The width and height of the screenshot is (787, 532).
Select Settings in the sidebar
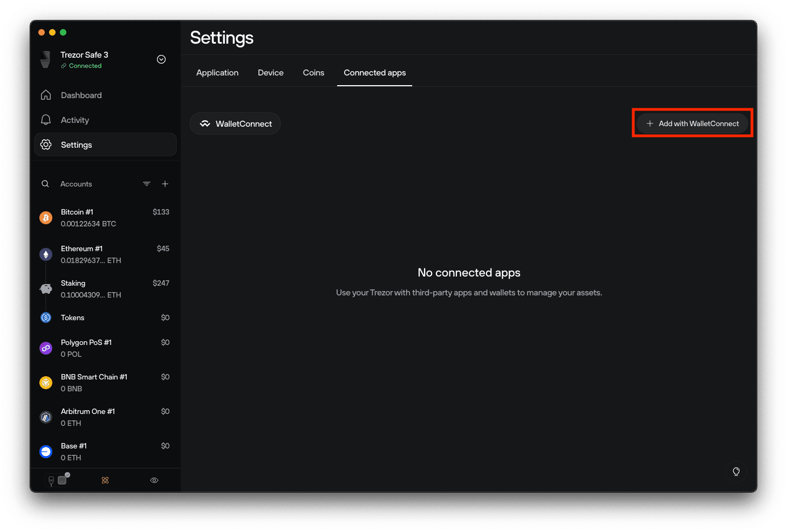point(105,145)
